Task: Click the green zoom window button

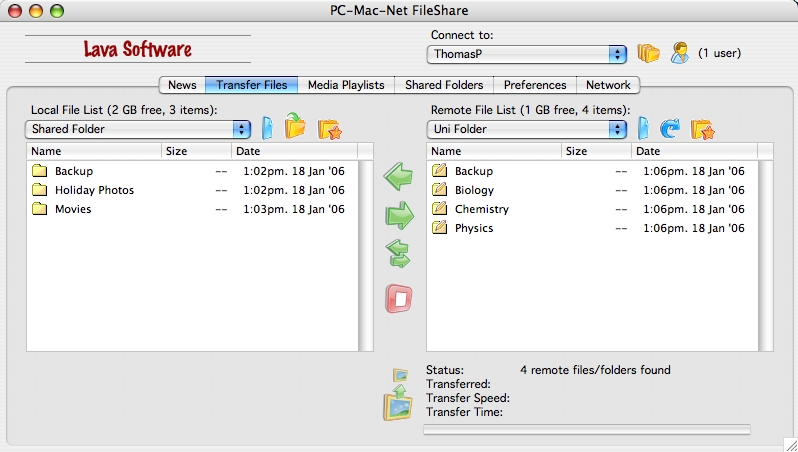Action: (x=57, y=11)
